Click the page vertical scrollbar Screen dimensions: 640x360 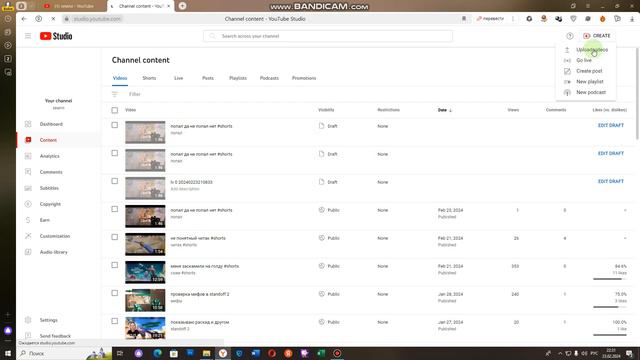(637, 94)
